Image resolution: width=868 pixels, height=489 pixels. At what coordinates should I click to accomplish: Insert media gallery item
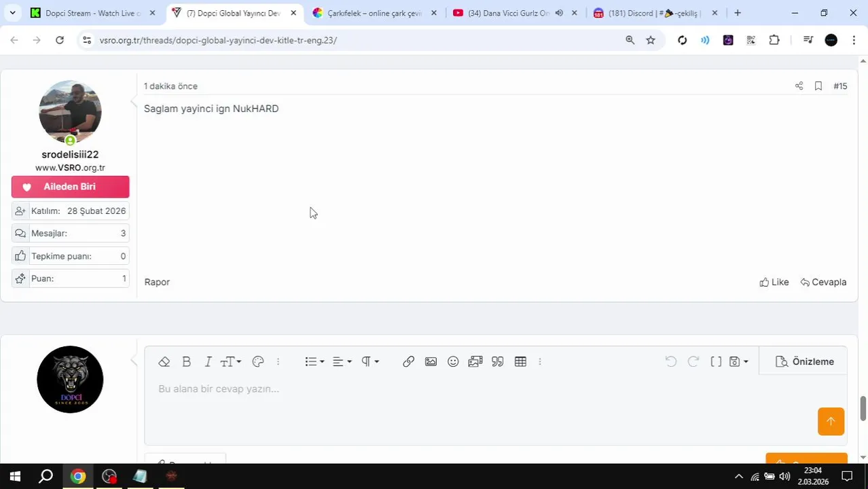475,362
